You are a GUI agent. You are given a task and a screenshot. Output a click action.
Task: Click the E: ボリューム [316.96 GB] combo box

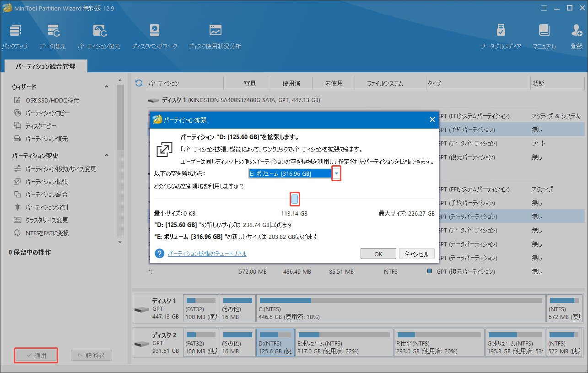(x=294, y=173)
